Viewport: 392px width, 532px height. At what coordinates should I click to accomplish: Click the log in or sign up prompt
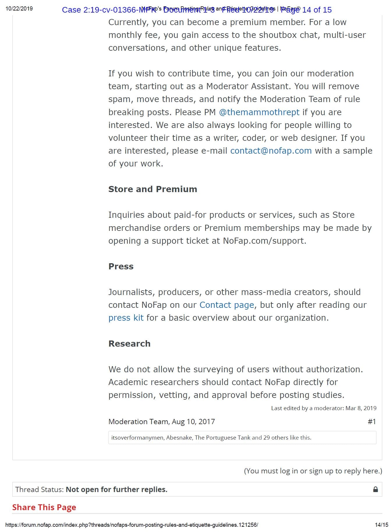click(313, 471)
